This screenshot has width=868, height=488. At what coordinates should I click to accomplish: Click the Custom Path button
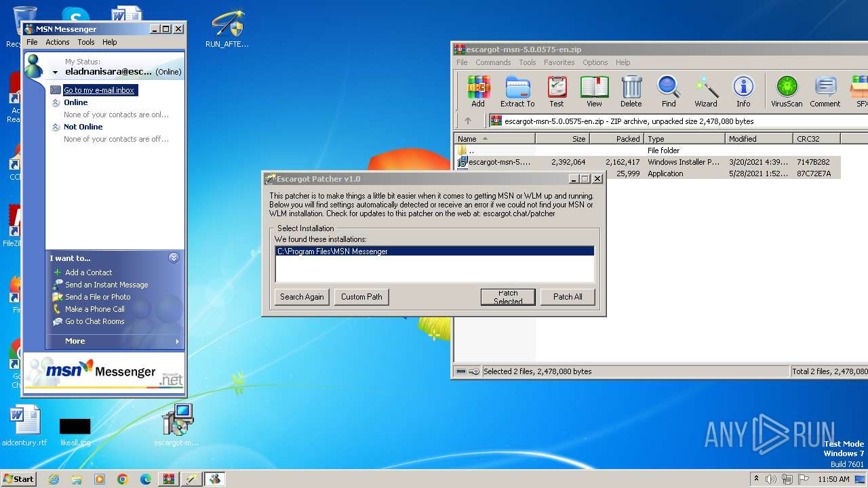[361, 297]
